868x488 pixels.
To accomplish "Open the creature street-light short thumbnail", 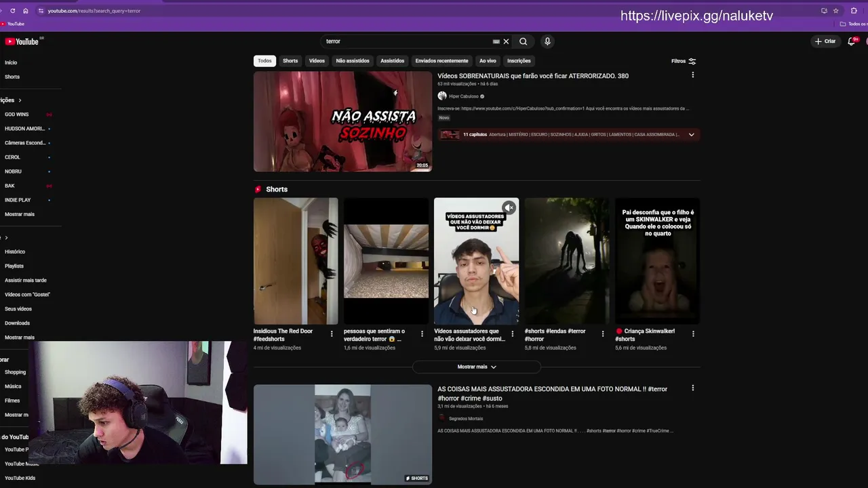I will pyautogui.click(x=567, y=261).
